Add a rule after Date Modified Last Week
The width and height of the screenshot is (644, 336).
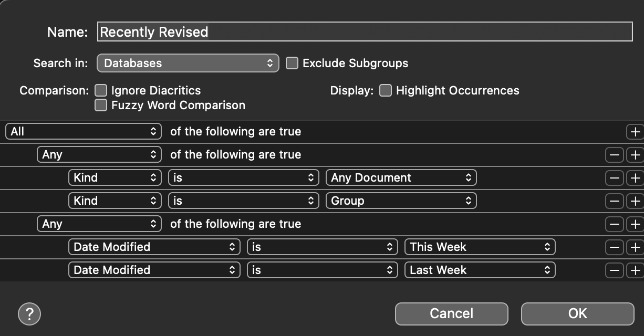[x=635, y=270]
